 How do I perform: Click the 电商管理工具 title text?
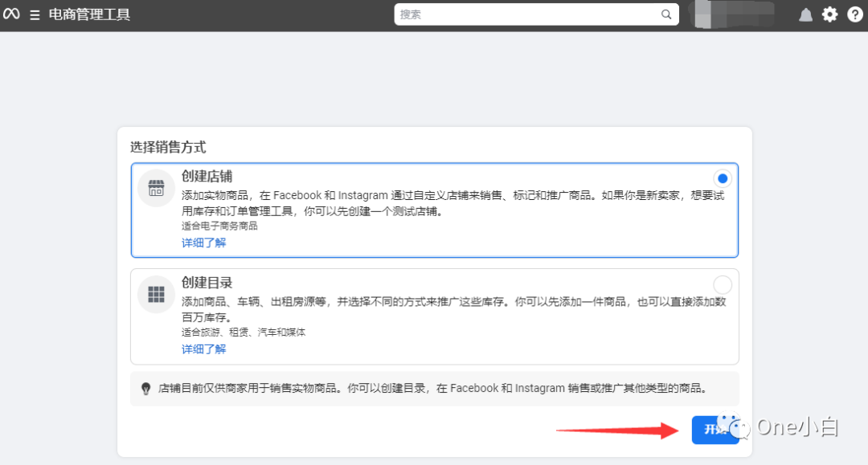coord(88,14)
